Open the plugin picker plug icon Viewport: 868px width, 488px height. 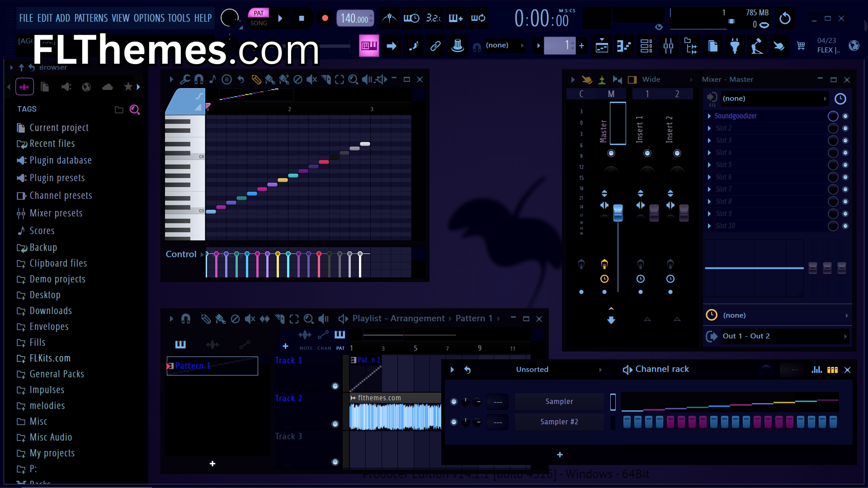click(735, 46)
